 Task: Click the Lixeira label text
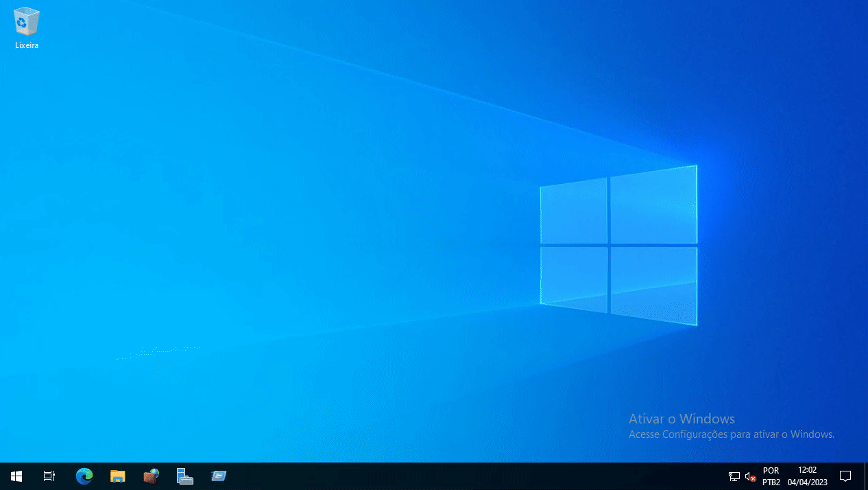pyautogui.click(x=26, y=45)
